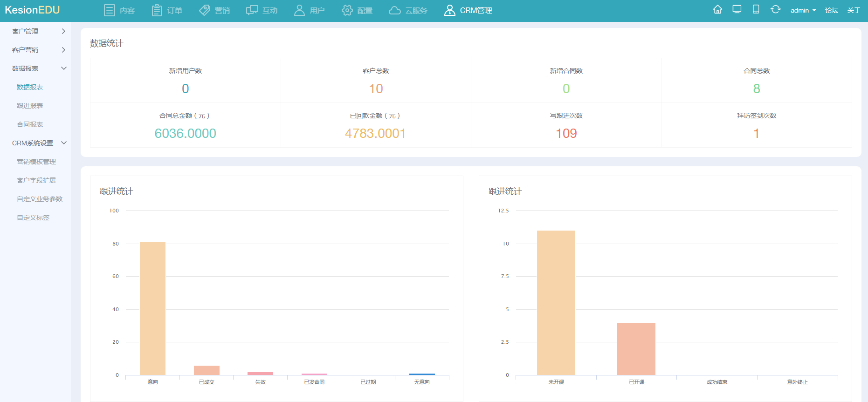Open the 论坛 forum link
This screenshot has width=868, height=402.
click(832, 10)
